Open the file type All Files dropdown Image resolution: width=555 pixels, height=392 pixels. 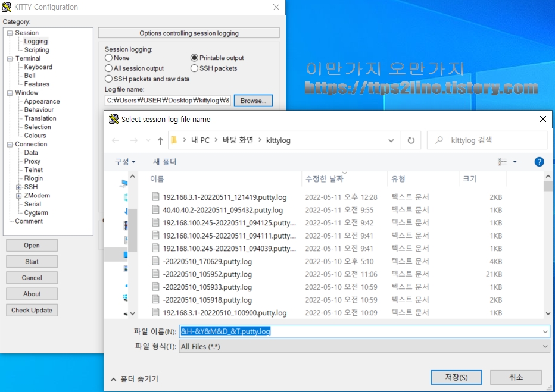[x=545, y=346]
